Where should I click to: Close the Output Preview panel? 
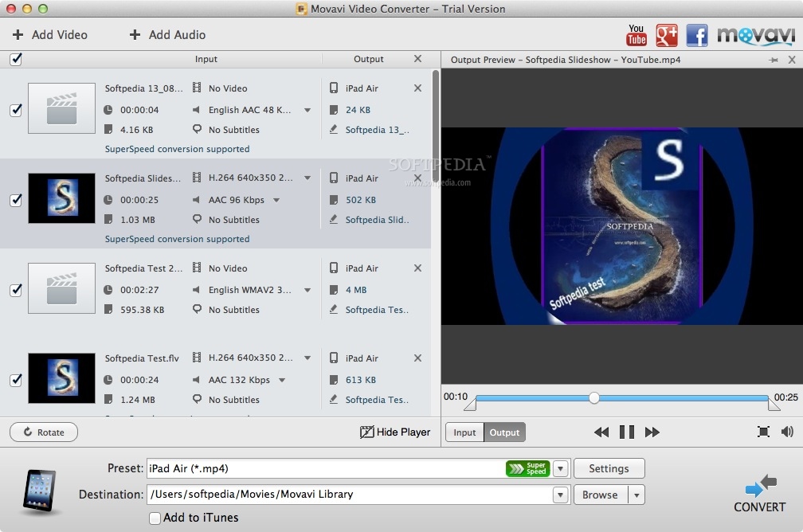(792, 60)
